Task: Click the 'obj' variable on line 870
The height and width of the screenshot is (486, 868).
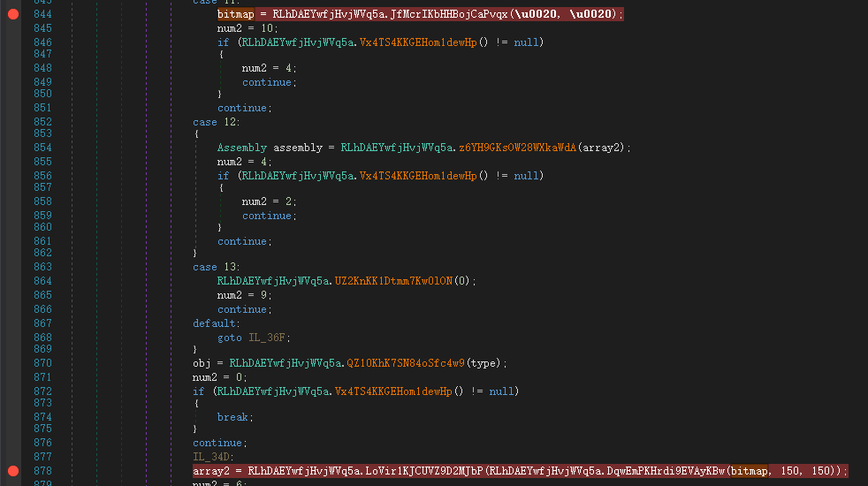Action: point(202,363)
